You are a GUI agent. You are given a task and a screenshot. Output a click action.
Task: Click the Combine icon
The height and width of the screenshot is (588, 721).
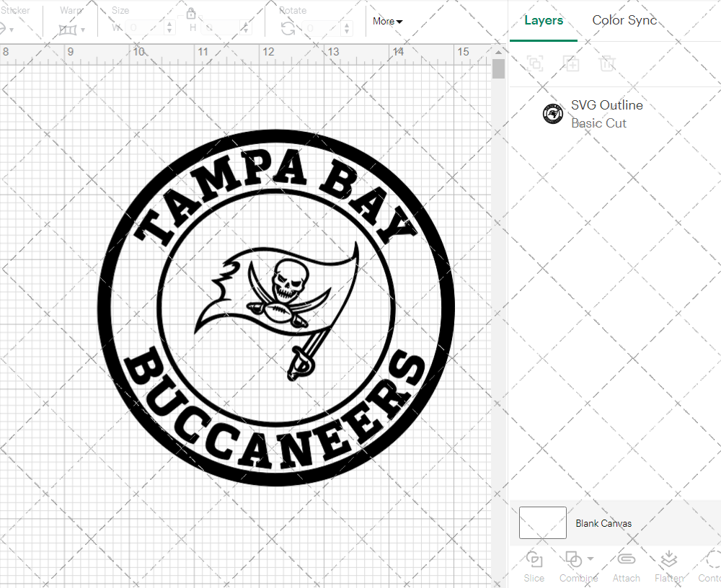tap(574, 560)
